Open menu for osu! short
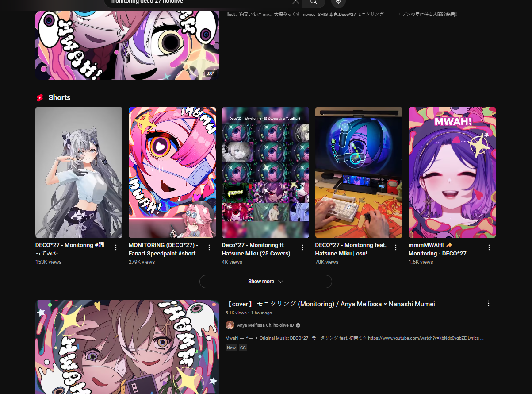 pyautogui.click(x=396, y=247)
